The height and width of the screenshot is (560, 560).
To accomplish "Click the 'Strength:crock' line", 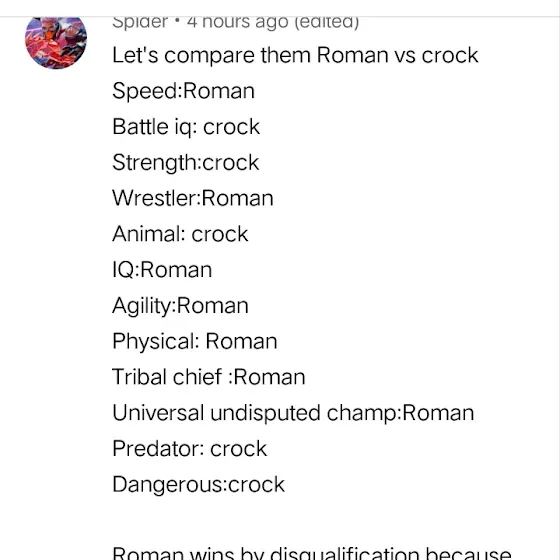I will pos(186,163).
